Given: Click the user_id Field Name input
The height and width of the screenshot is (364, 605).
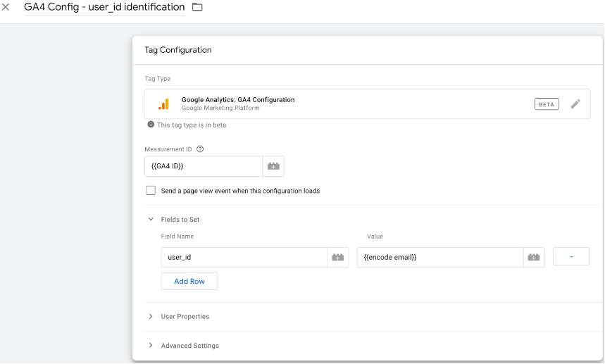Looking at the screenshot, I should click(x=244, y=258).
